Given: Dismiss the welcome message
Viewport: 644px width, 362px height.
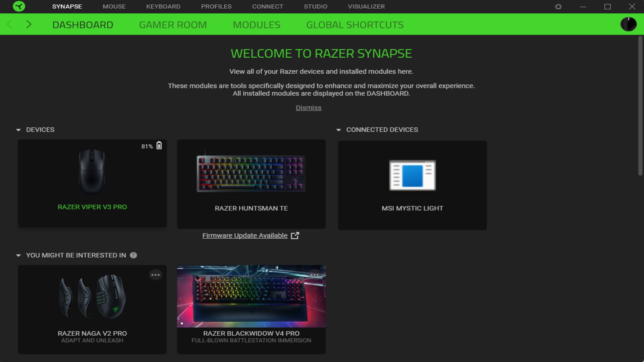Looking at the screenshot, I should 308,108.
